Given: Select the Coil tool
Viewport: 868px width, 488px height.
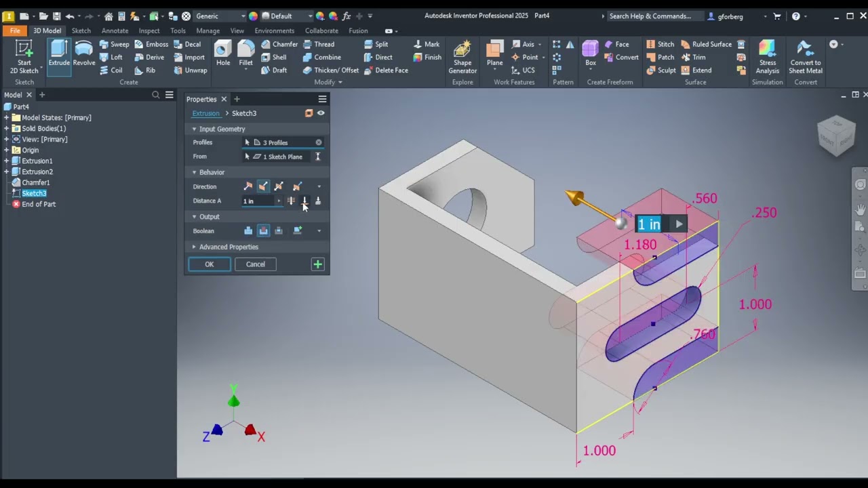Looking at the screenshot, I should pos(111,70).
